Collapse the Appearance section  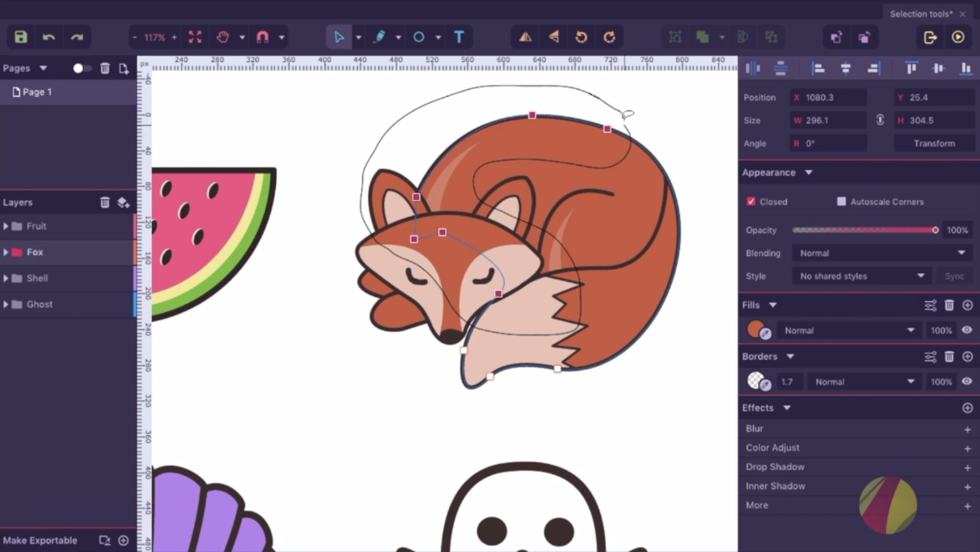pyautogui.click(x=809, y=172)
